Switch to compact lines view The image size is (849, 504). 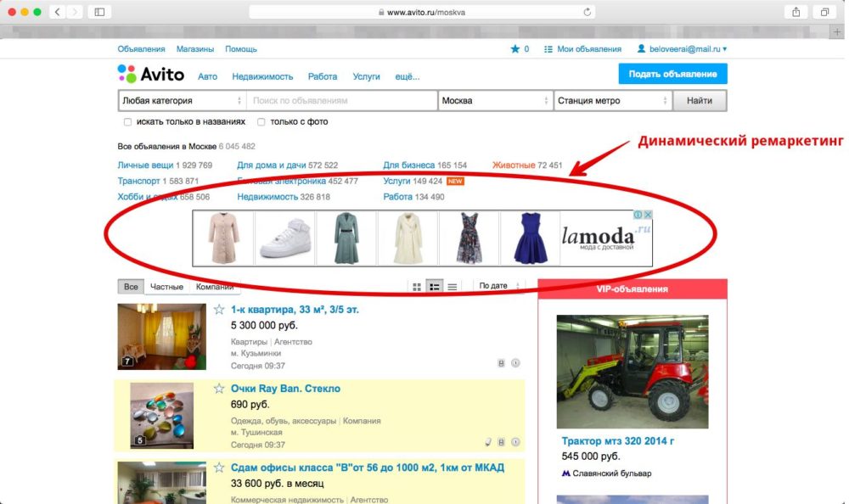point(453,287)
